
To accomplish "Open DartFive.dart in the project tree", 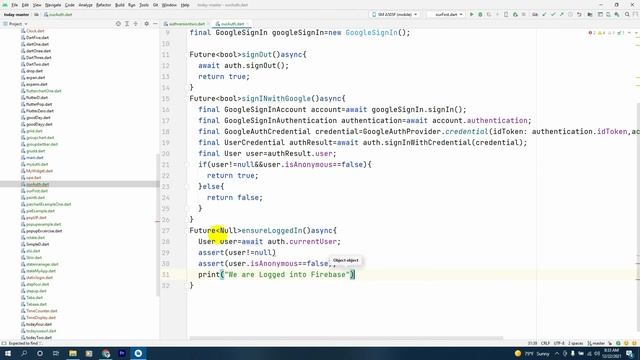I will click(37, 38).
